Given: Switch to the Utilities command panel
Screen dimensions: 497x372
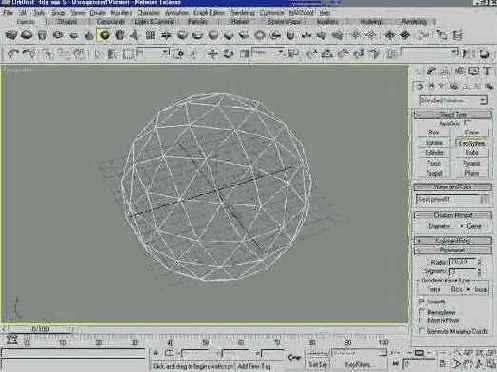Looking at the screenshot, I should pos(487,71).
